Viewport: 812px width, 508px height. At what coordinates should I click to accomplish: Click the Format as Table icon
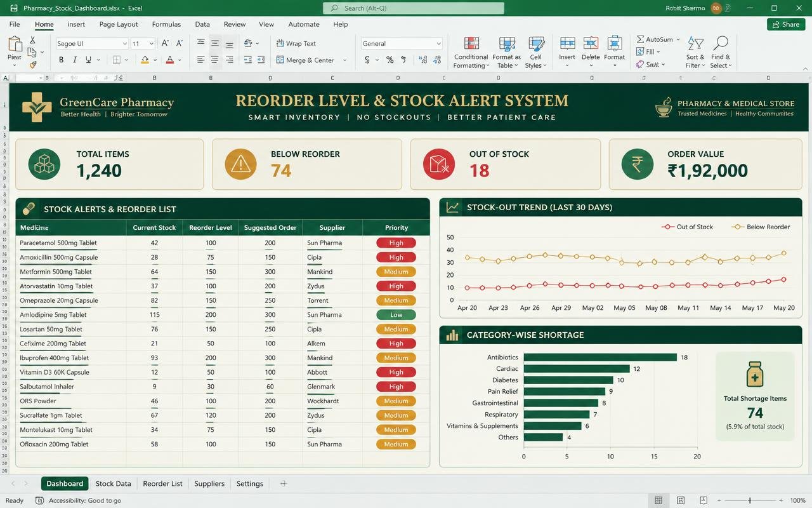pyautogui.click(x=507, y=43)
